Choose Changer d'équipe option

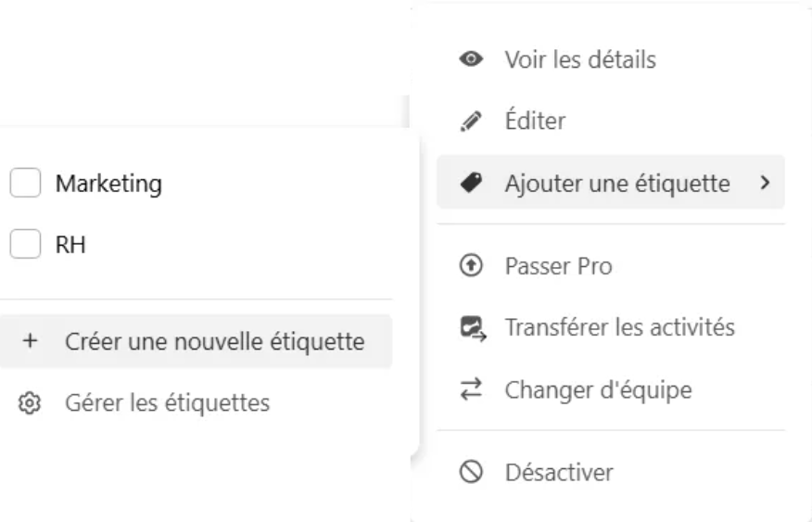pyautogui.click(x=598, y=390)
